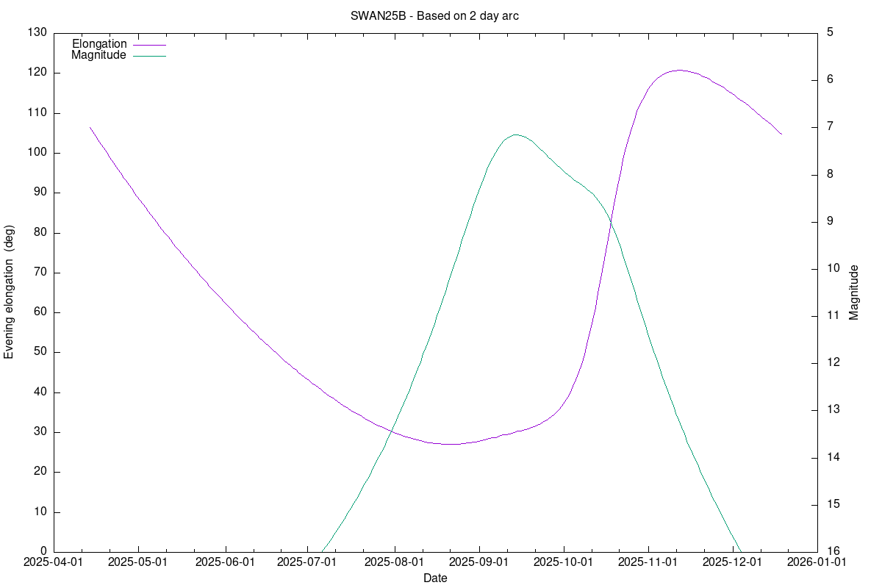The width and height of the screenshot is (882, 588).
Task: Click where the purple and green curves cross in October
Action: tap(610, 223)
